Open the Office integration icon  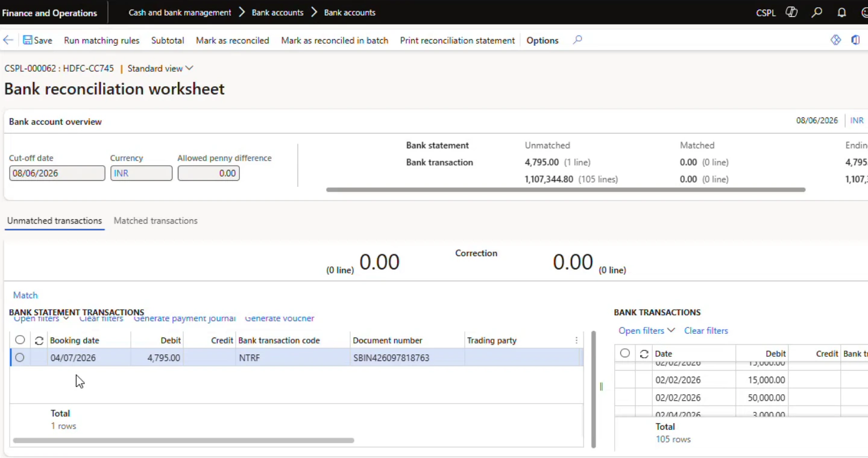point(855,40)
